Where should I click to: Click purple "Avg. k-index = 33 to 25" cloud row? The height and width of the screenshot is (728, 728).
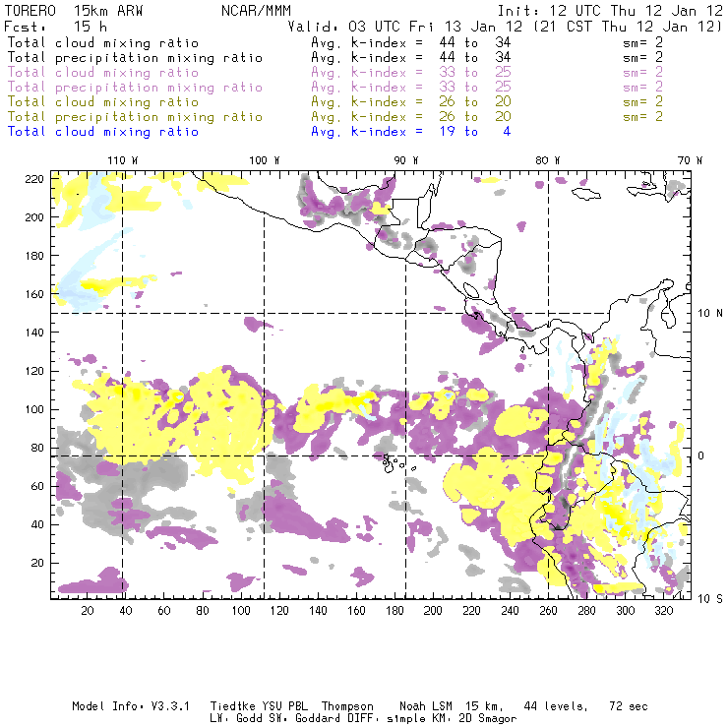pyautogui.click(x=411, y=73)
